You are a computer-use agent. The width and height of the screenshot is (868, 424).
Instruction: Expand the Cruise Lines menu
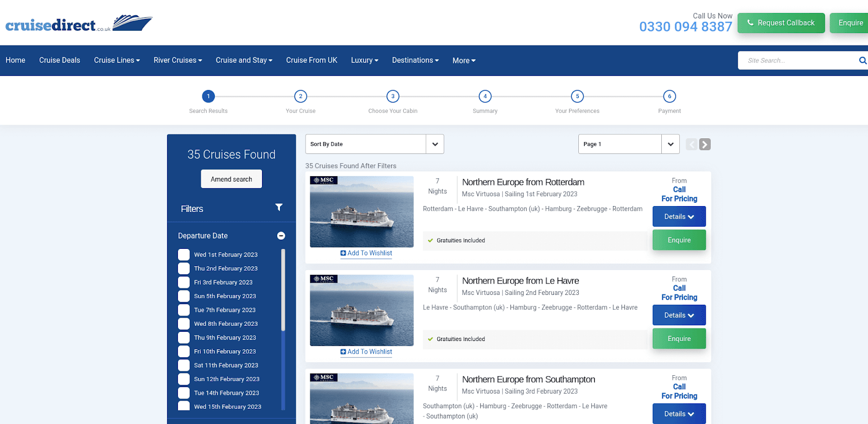[x=117, y=60]
